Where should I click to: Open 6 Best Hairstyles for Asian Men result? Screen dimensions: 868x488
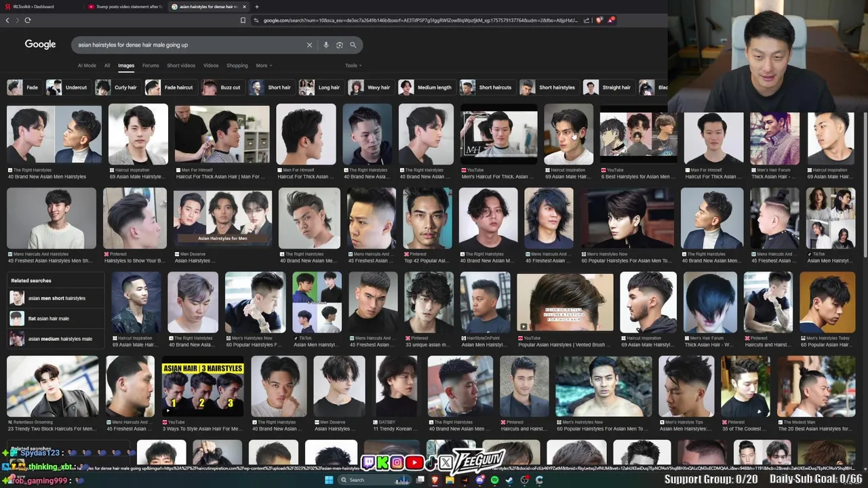[638, 135]
